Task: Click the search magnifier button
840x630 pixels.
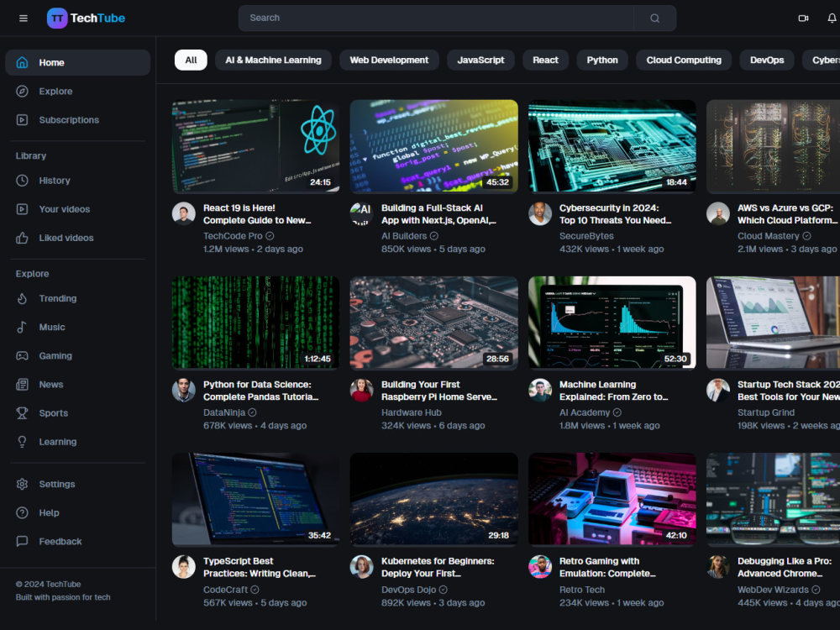Action: 654,18
